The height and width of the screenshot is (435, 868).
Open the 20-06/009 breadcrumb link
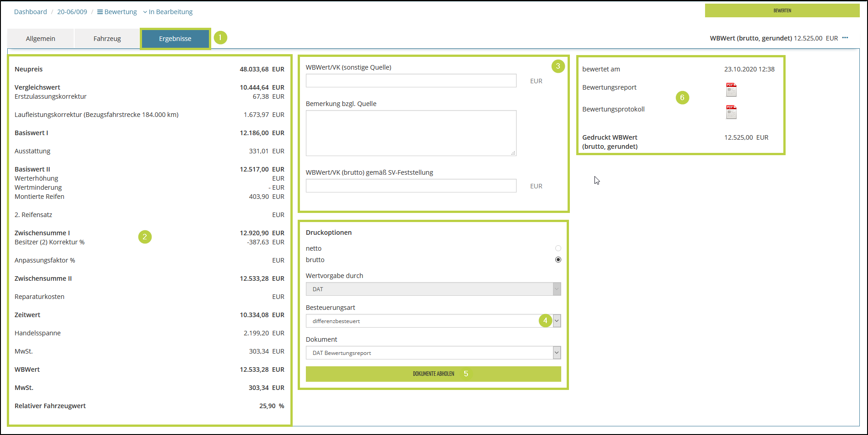(72, 12)
